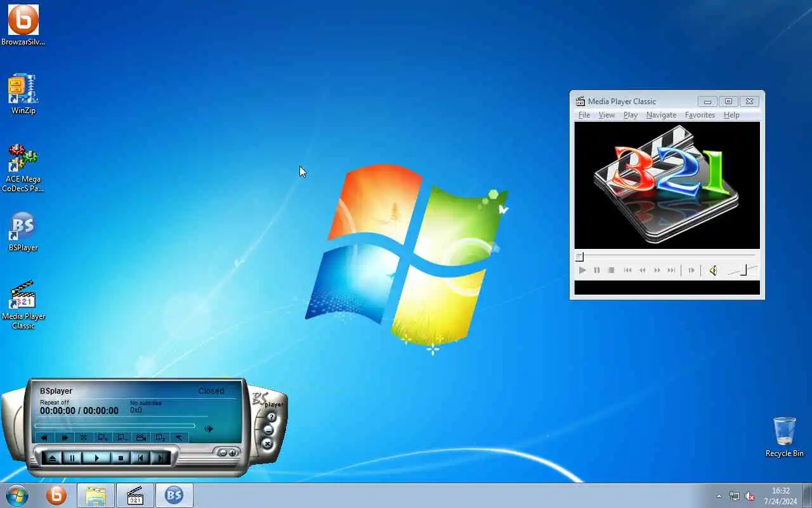This screenshot has width=812, height=508.
Task: Open Play menu in Media Player Classic
Action: (x=631, y=115)
